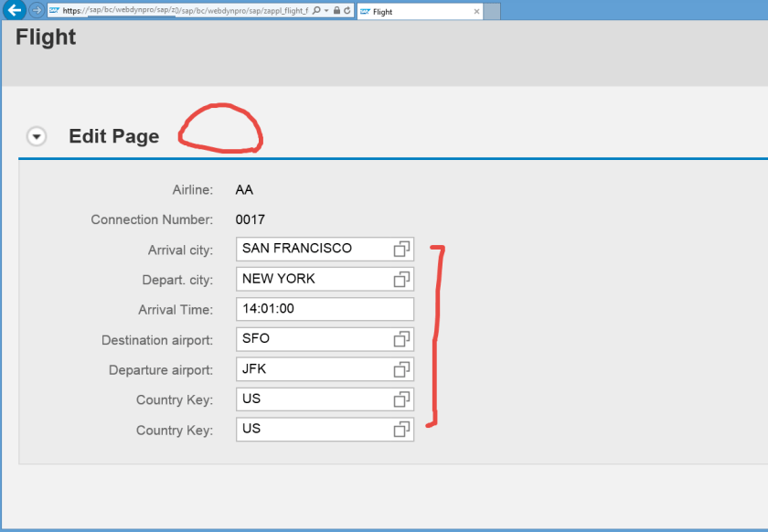Click the Arrival Time field showing 14:01:00

pos(324,309)
